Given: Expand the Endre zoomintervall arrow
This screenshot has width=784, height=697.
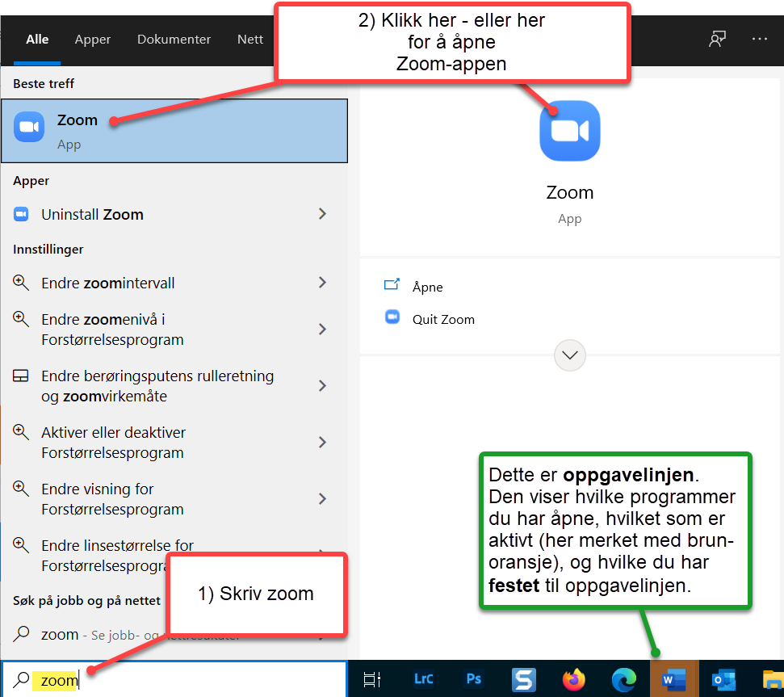Looking at the screenshot, I should pyautogui.click(x=322, y=283).
